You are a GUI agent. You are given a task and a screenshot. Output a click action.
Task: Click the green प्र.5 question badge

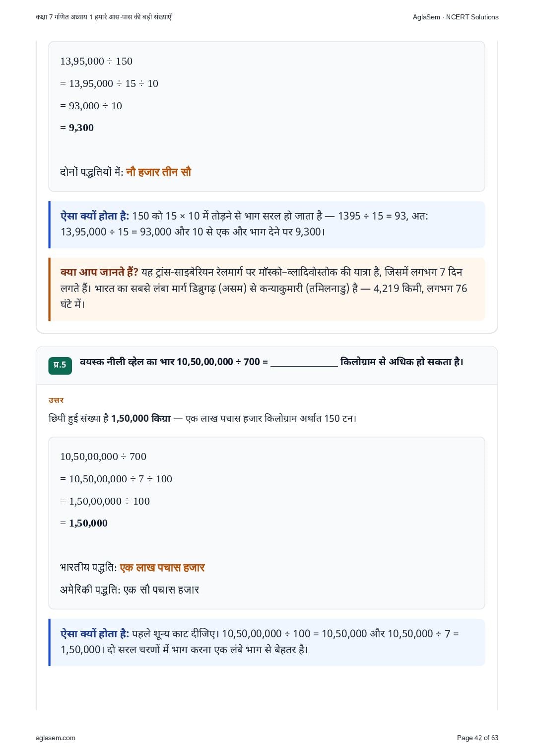click(60, 365)
